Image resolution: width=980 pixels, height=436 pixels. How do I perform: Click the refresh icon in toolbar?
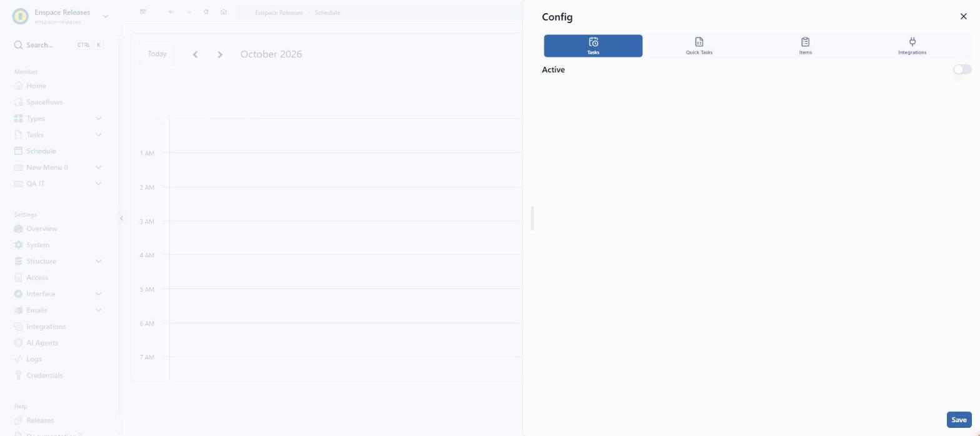coord(206,12)
